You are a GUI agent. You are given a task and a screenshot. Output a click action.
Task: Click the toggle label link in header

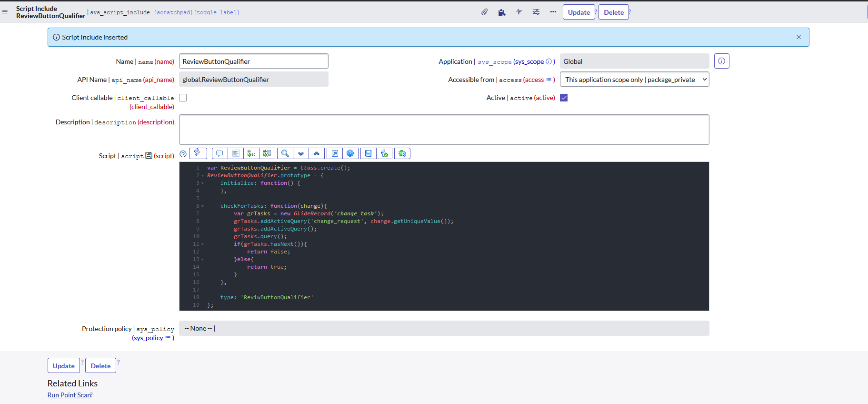coord(217,12)
